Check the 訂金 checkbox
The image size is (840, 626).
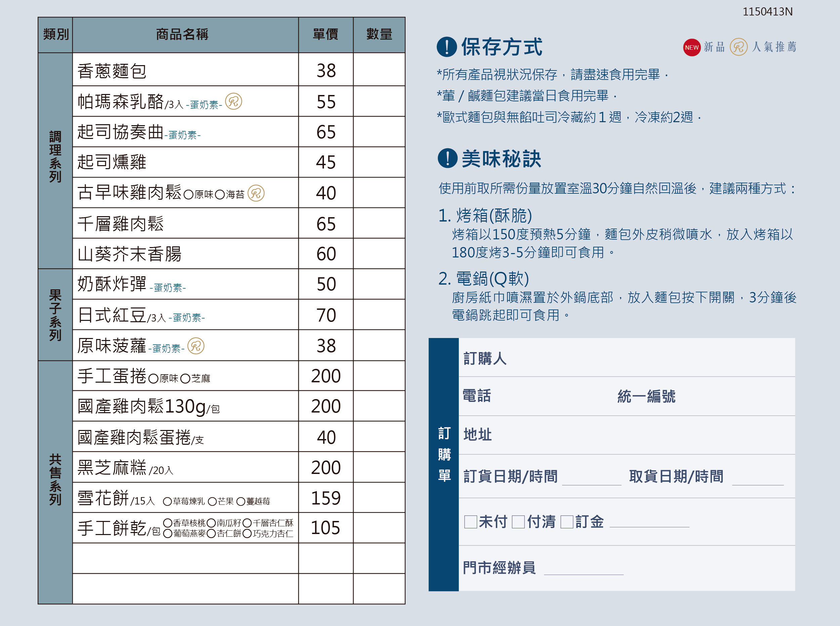(x=567, y=522)
